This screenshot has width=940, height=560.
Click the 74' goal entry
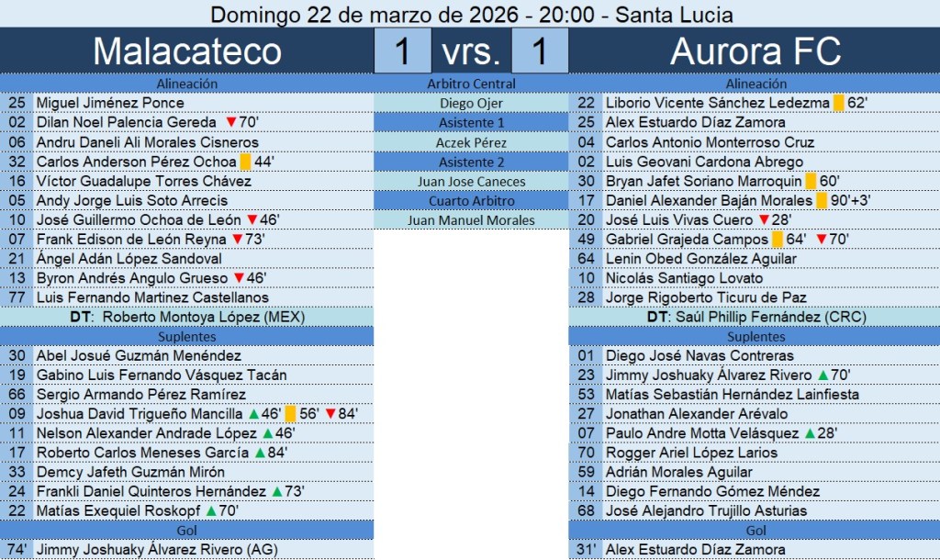pyautogui.click(x=187, y=550)
